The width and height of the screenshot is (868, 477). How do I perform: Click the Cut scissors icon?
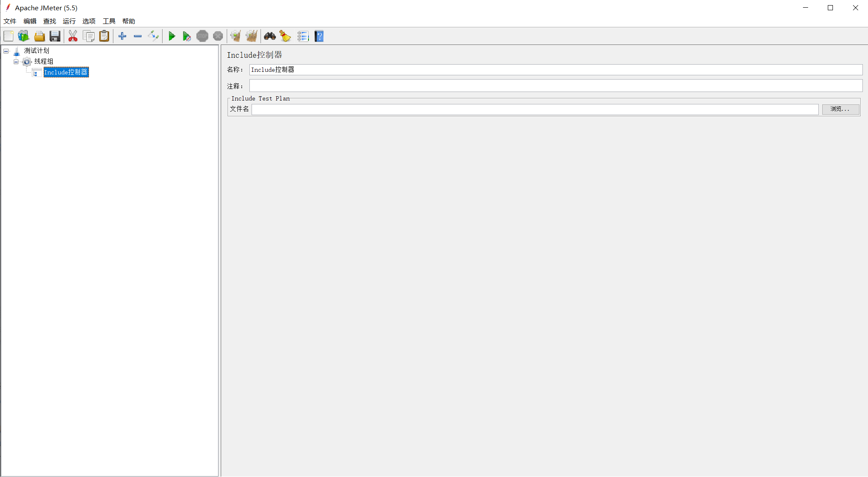pyautogui.click(x=73, y=36)
